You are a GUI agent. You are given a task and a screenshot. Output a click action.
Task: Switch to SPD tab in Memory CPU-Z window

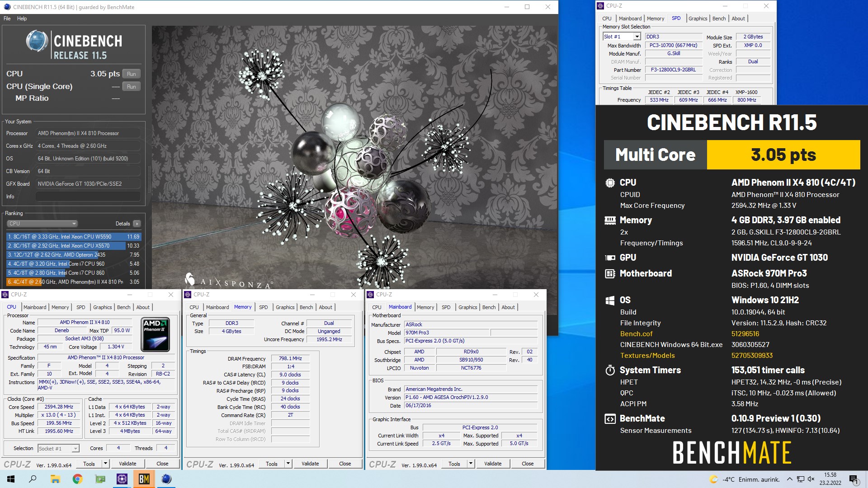tap(264, 307)
